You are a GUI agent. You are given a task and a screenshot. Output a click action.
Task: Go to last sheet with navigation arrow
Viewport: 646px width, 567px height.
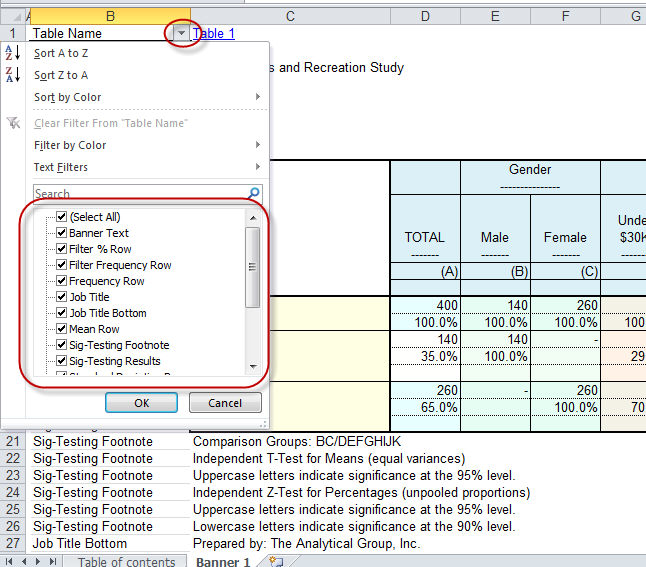53,561
